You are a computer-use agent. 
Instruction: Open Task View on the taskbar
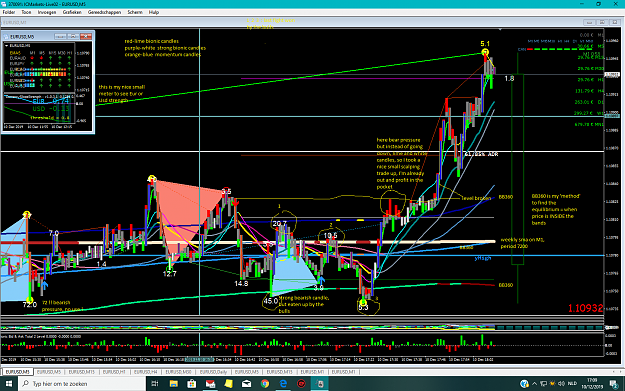click(155, 383)
